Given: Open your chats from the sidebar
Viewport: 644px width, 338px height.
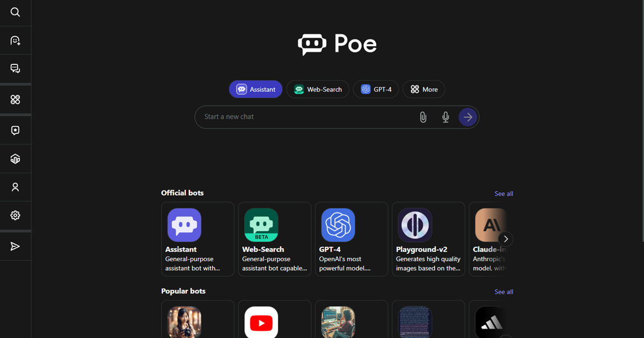Looking at the screenshot, I should coord(16,68).
